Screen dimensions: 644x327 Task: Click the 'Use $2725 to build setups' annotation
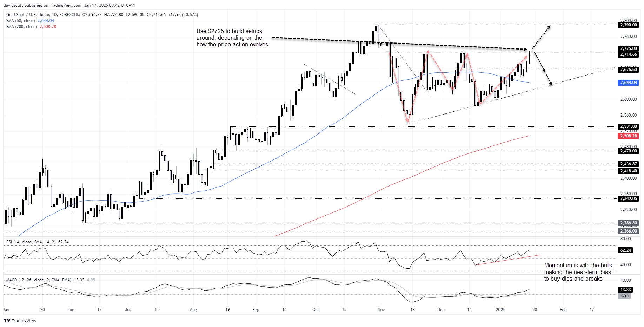pyautogui.click(x=232, y=38)
